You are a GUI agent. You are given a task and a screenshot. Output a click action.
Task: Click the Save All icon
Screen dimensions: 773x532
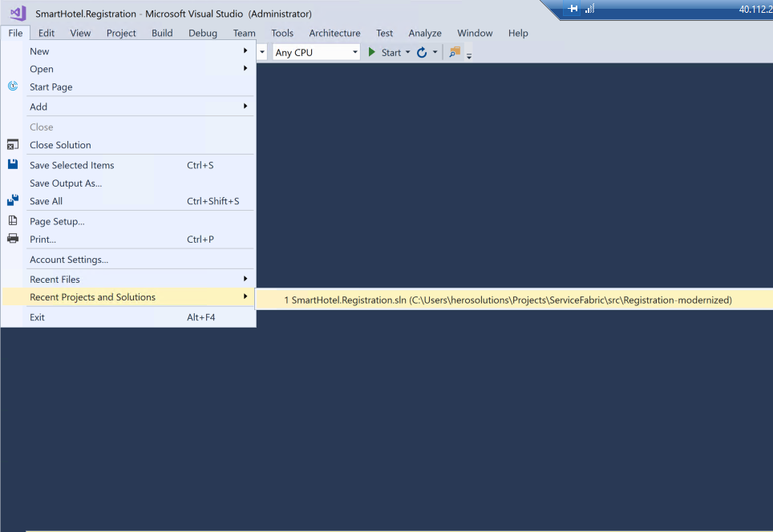click(13, 200)
